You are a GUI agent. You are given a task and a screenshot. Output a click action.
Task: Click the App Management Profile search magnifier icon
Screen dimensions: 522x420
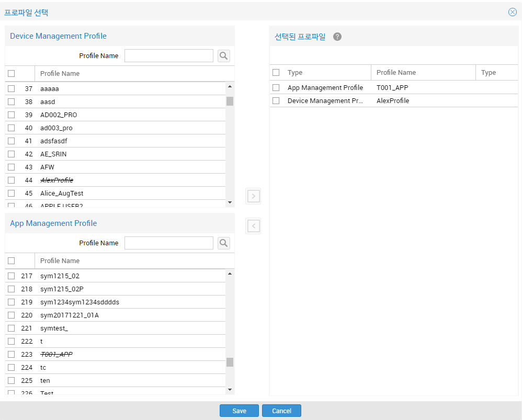[x=224, y=243]
